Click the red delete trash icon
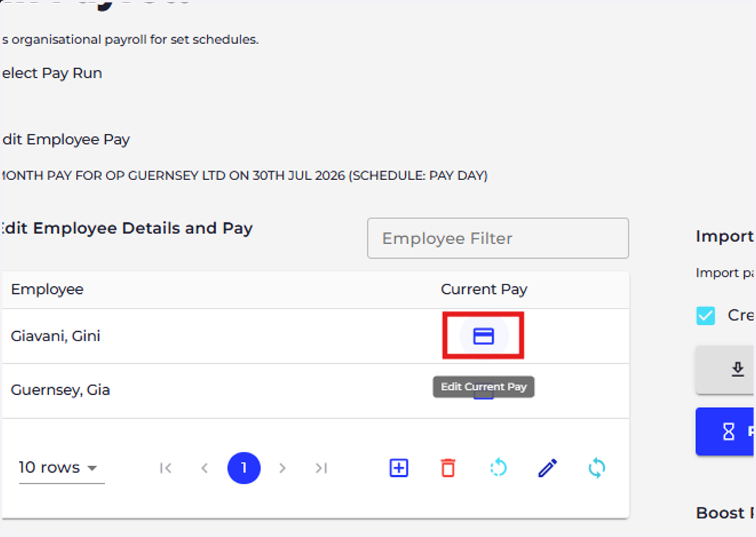The height and width of the screenshot is (537, 756). (x=448, y=468)
